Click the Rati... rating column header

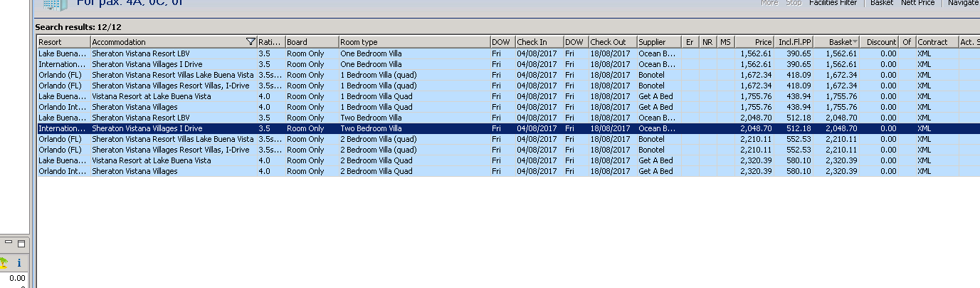pos(271,42)
